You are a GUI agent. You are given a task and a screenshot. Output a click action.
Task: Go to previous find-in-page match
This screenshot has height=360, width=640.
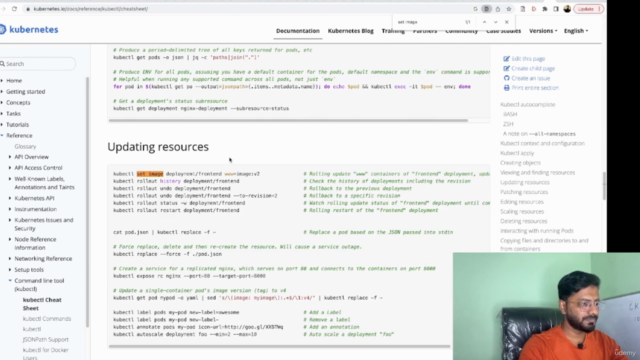(484, 22)
